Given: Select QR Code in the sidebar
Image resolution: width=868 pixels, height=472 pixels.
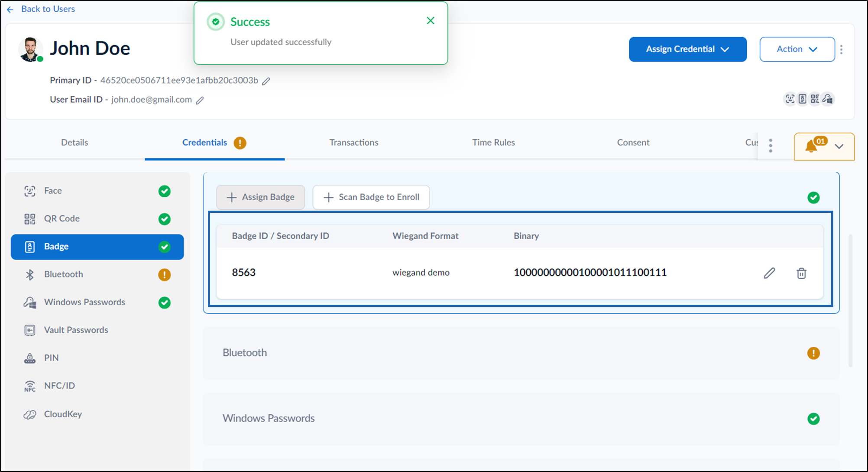Looking at the screenshot, I should coord(97,218).
